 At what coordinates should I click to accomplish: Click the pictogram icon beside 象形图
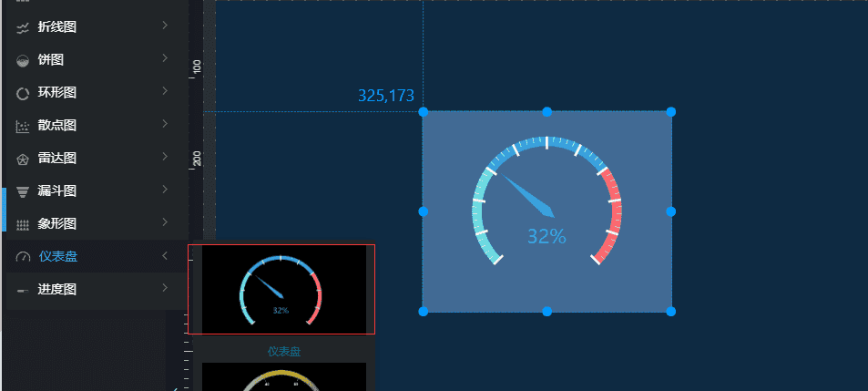point(22,225)
